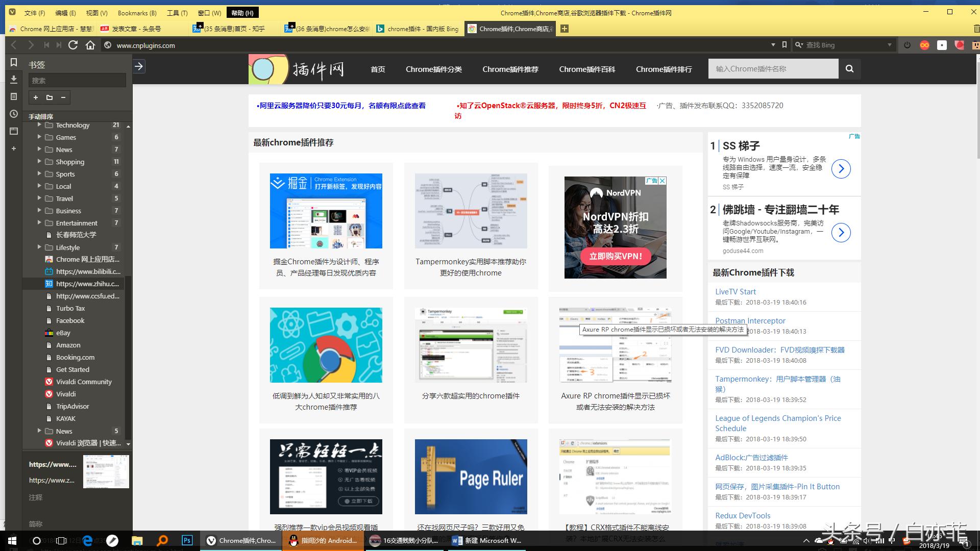
Task: Open the Notes panel in the sidebar
Action: (x=14, y=96)
